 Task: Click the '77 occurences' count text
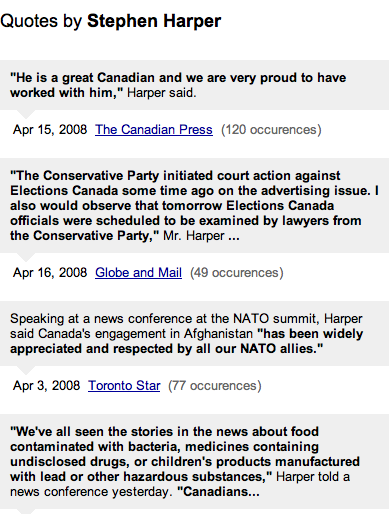[215, 386]
